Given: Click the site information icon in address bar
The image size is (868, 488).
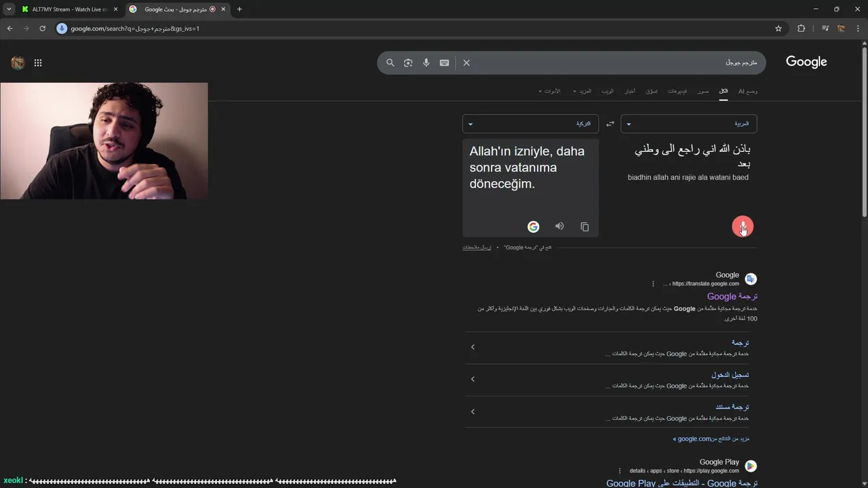Looking at the screenshot, I should (62, 28).
